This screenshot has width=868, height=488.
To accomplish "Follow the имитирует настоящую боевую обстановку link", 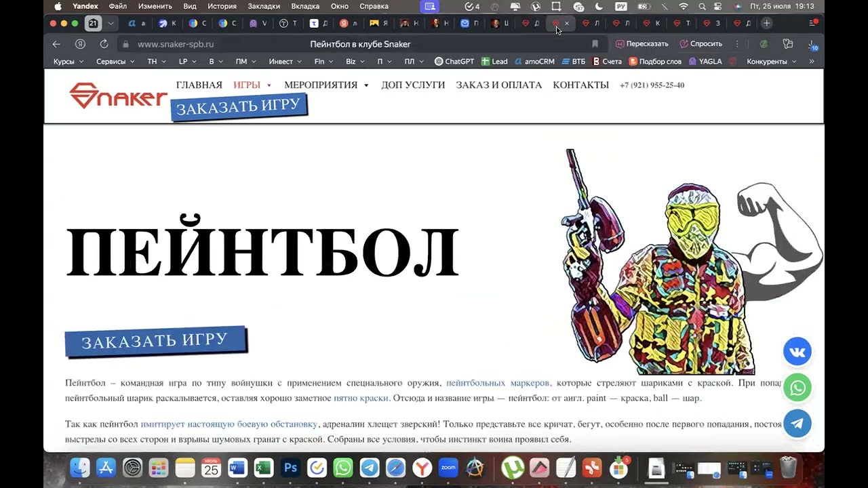I will coord(229,424).
